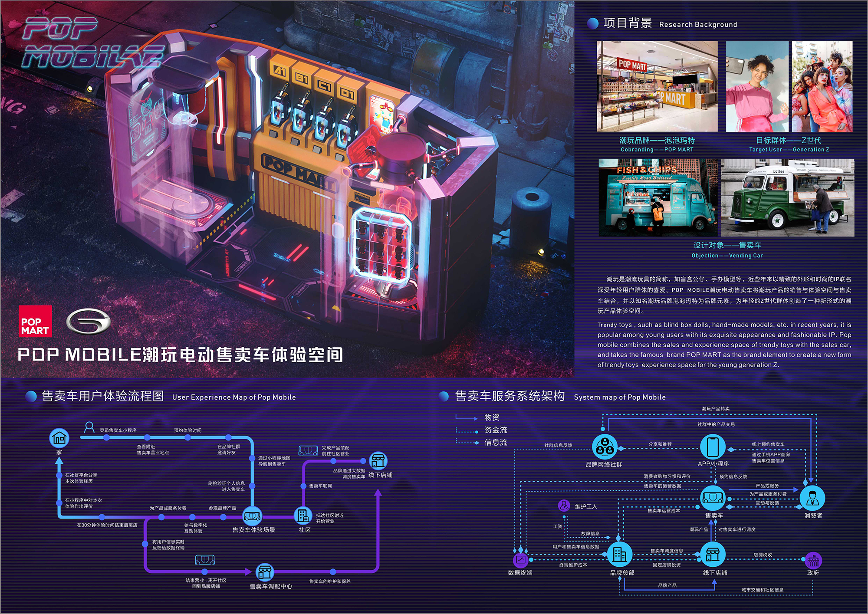Select the 售卖车体验场景 bus icon
The image size is (868, 614).
point(252,516)
